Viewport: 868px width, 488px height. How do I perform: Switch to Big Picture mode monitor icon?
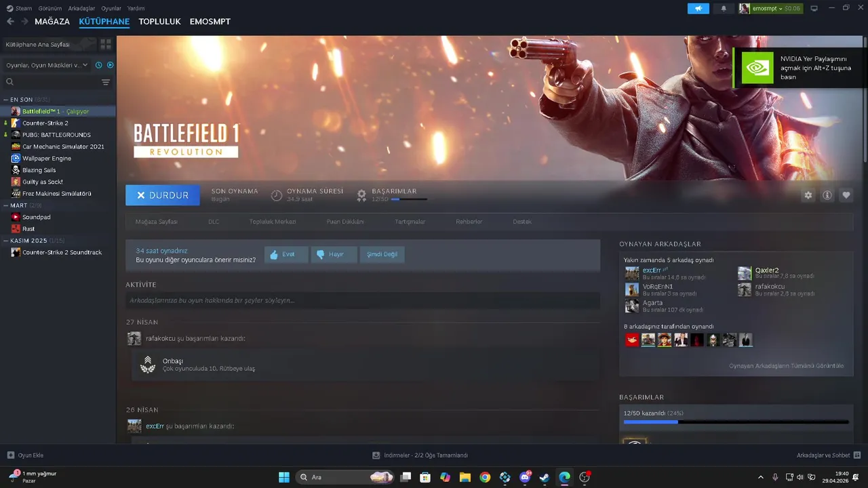click(x=814, y=8)
